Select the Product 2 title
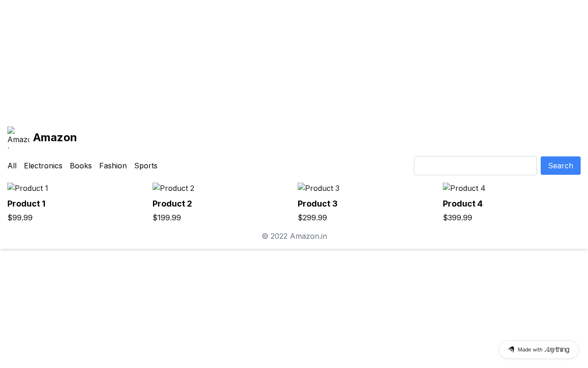Image resolution: width=588 pixels, height=368 pixels. (172, 204)
